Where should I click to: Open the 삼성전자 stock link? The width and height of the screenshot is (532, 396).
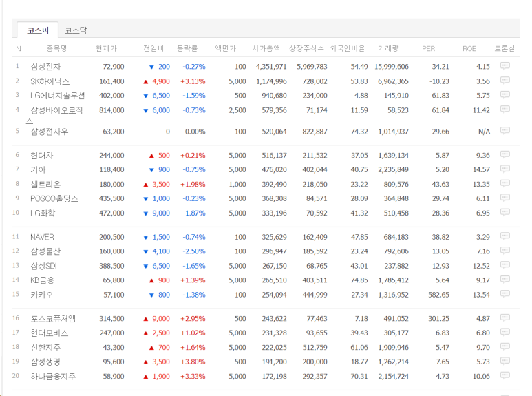click(45, 67)
